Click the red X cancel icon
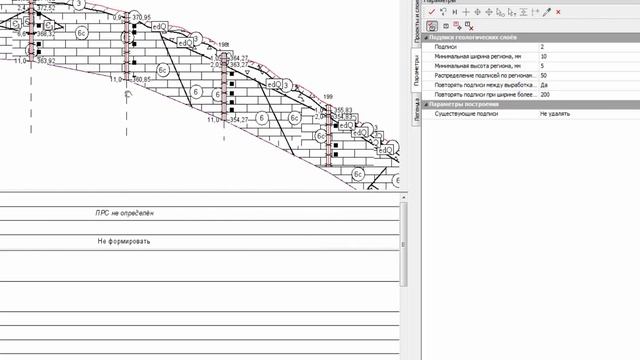This screenshot has height=360, width=640. pyautogui.click(x=558, y=12)
